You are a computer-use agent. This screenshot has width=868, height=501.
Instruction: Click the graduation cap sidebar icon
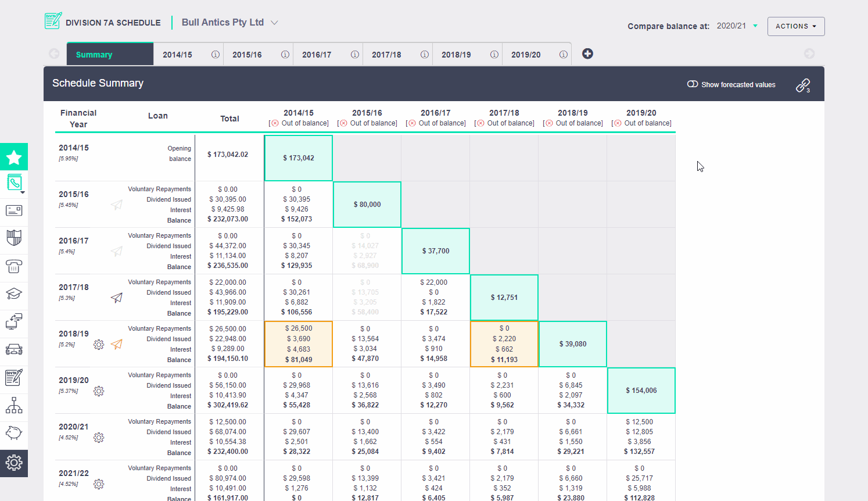pos(14,294)
